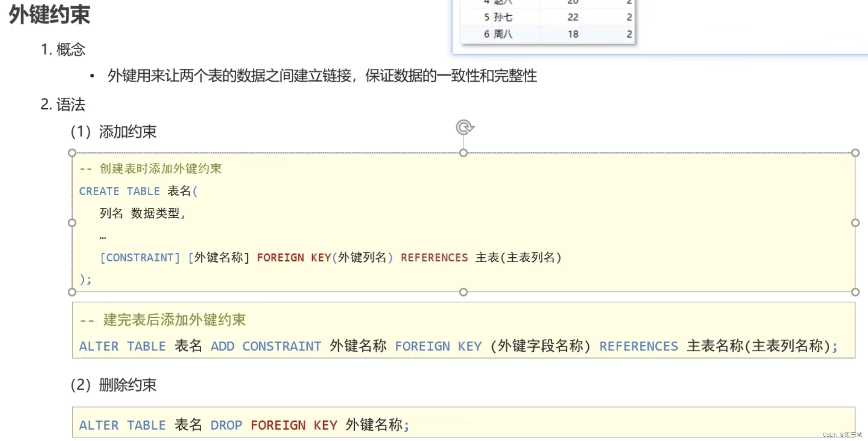Click the CREATE TABLE 表名( line

click(138, 191)
